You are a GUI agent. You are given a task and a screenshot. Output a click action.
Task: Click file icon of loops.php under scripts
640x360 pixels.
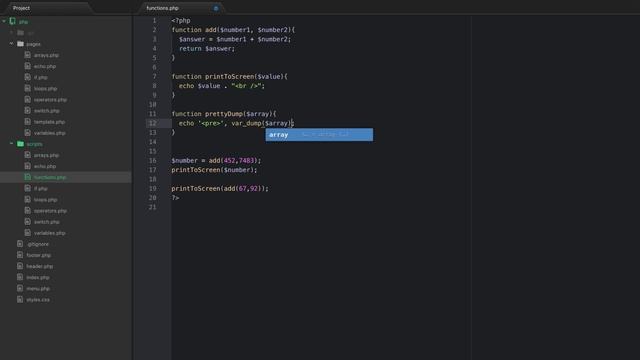[28, 199]
